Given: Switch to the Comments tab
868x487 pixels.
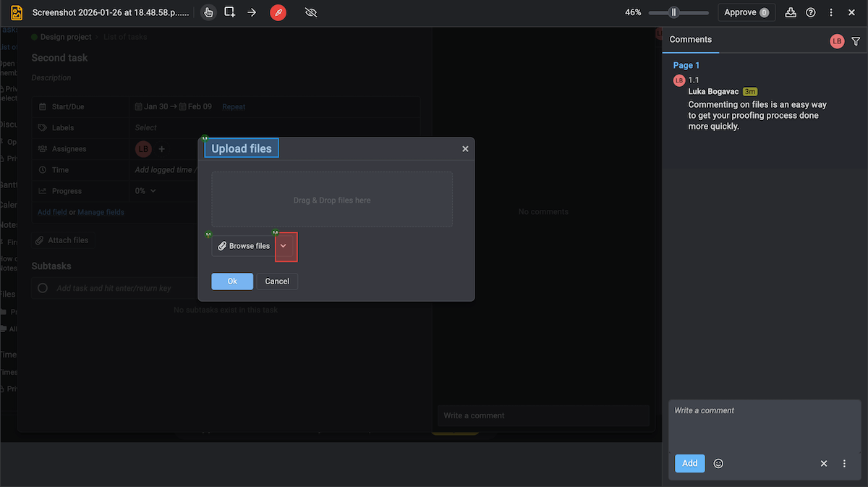Looking at the screenshot, I should click(690, 40).
